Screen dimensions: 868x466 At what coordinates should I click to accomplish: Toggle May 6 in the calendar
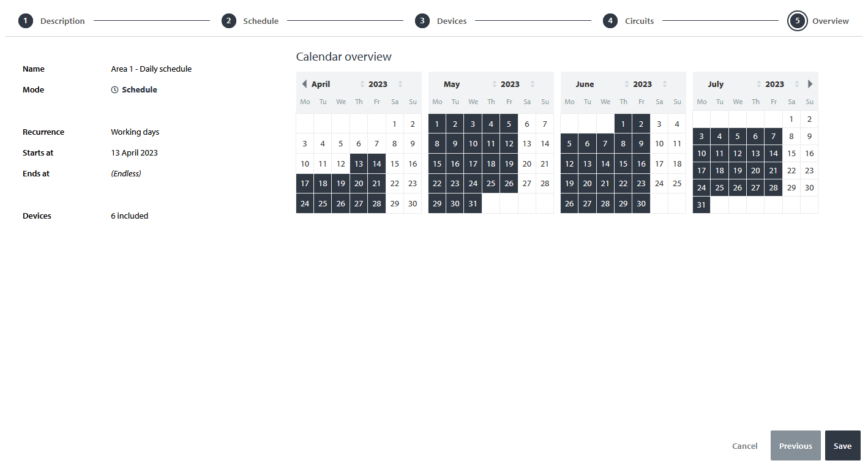pyautogui.click(x=527, y=123)
